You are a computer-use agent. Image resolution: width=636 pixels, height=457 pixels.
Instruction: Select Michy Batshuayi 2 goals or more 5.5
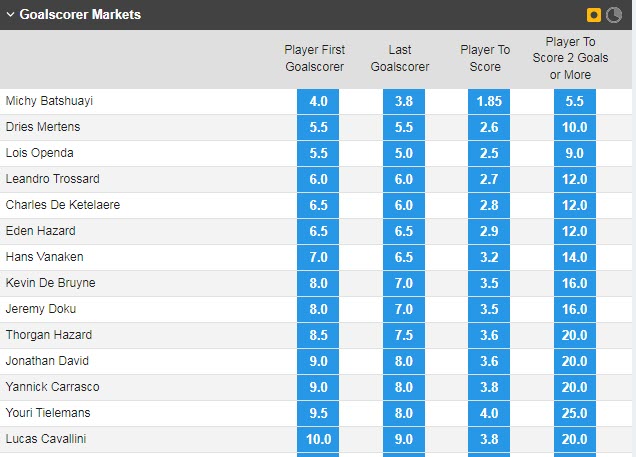(x=575, y=101)
